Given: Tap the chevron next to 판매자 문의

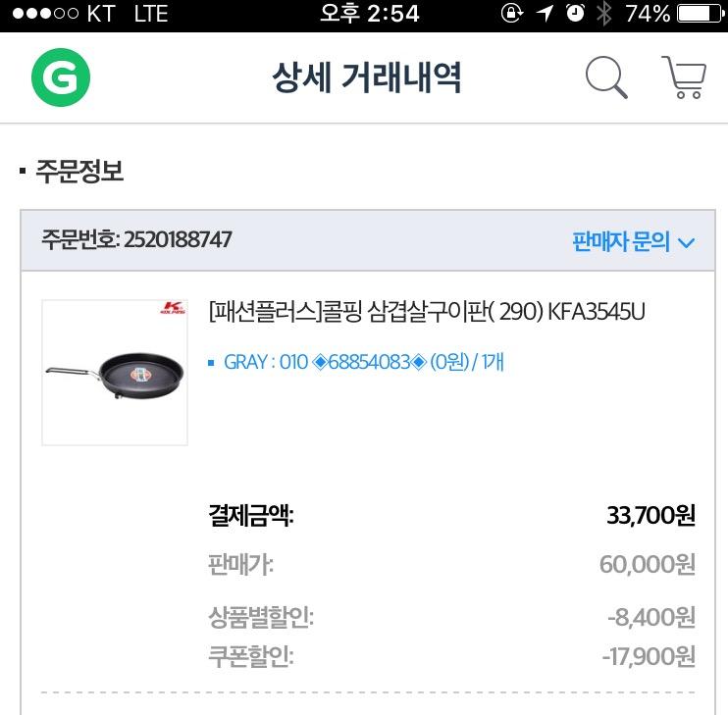Looking at the screenshot, I should click(686, 242).
